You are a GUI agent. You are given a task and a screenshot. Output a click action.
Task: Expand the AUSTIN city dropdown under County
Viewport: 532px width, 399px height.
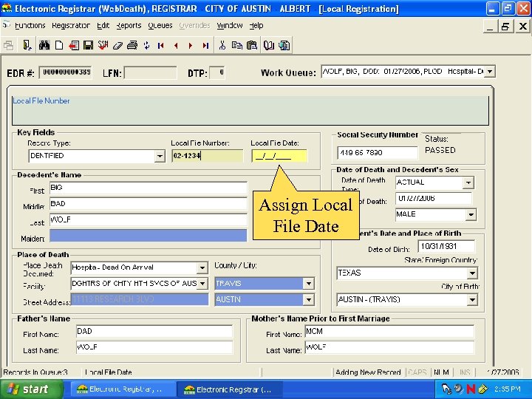[308, 299]
